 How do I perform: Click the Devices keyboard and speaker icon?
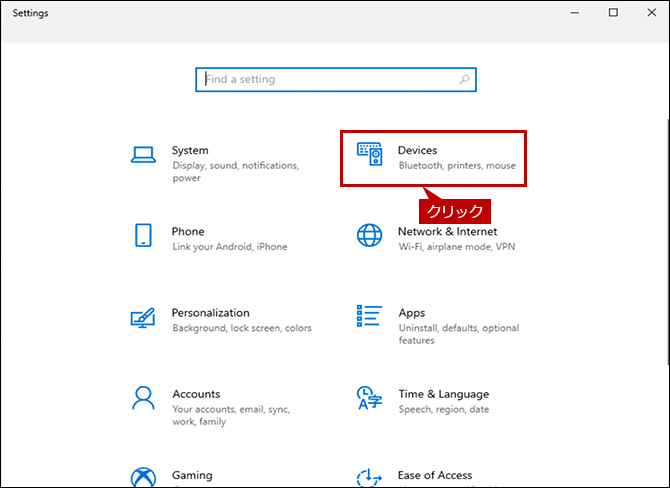[370, 154]
